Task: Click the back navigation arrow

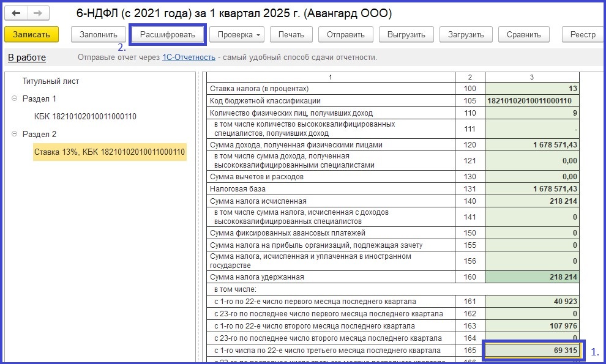Action: [17, 13]
